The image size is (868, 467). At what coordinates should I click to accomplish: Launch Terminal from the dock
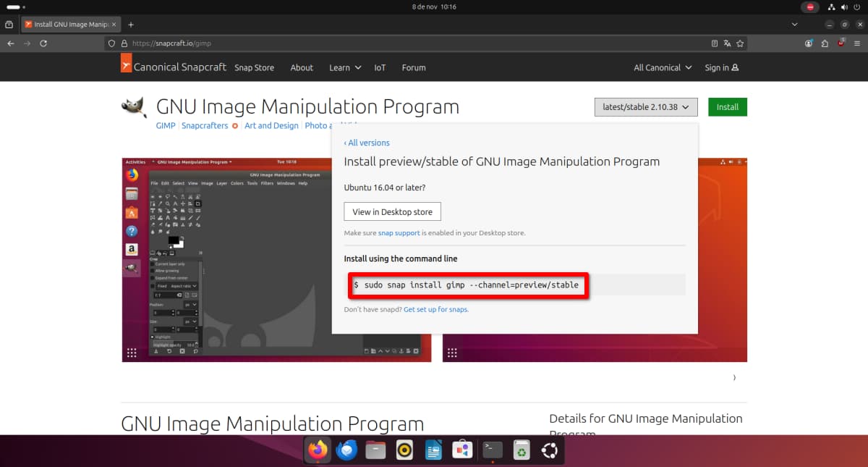coord(493,450)
